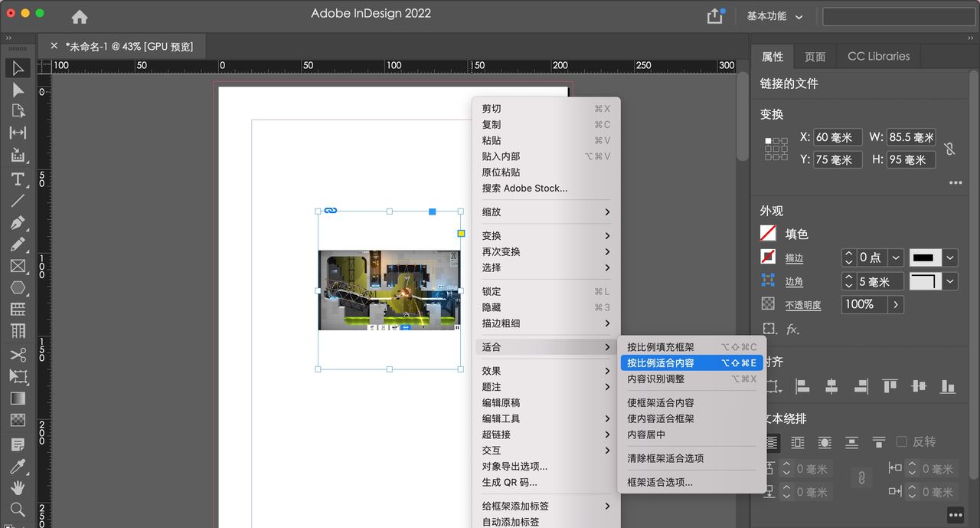Pick the Scissors tool

click(x=18, y=355)
